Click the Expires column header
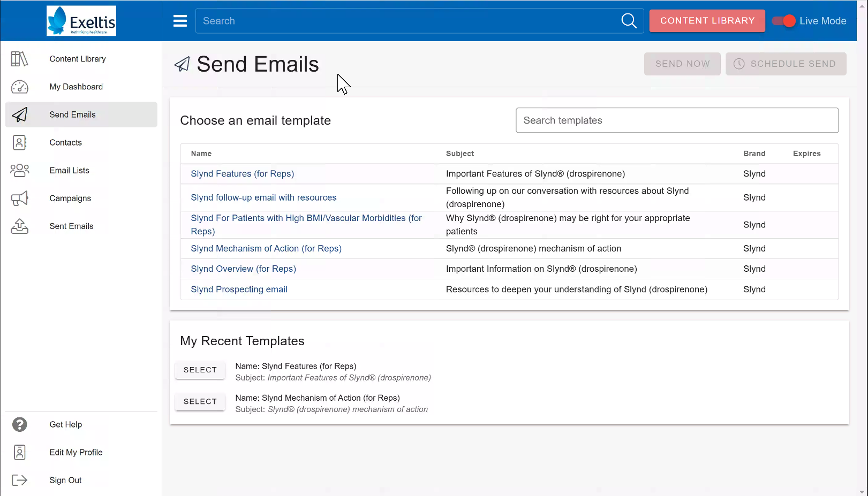 tap(806, 154)
